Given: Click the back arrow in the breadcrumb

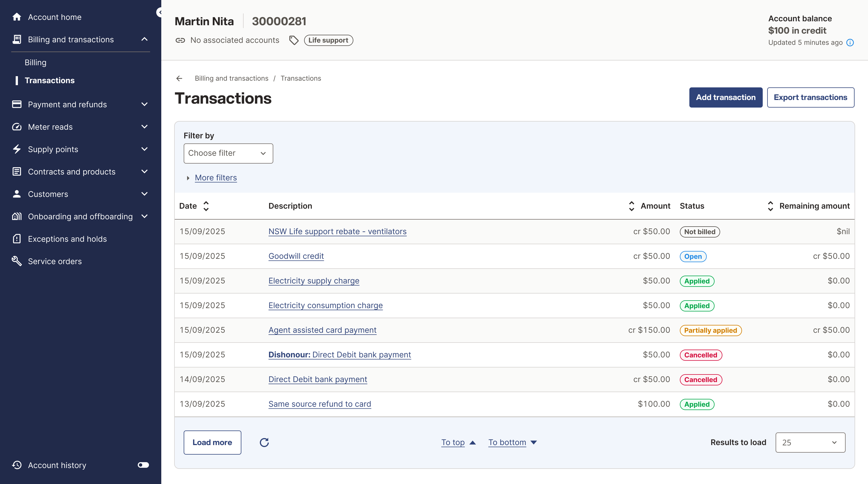Looking at the screenshot, I should click(179, 78).
